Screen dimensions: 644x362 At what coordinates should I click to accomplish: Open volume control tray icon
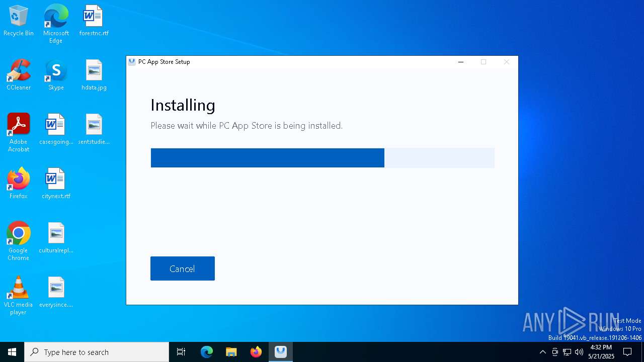(x=579, y=352)
